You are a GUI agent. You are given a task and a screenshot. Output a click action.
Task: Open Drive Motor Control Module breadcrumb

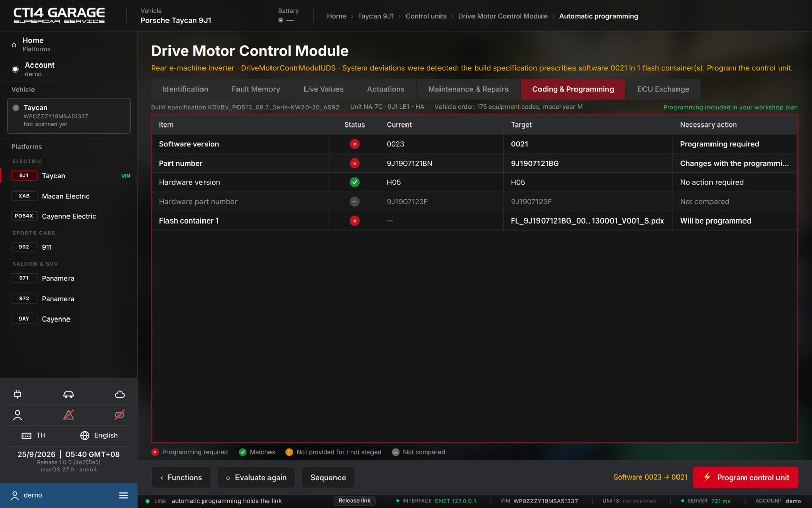click(x=503, y=16)
